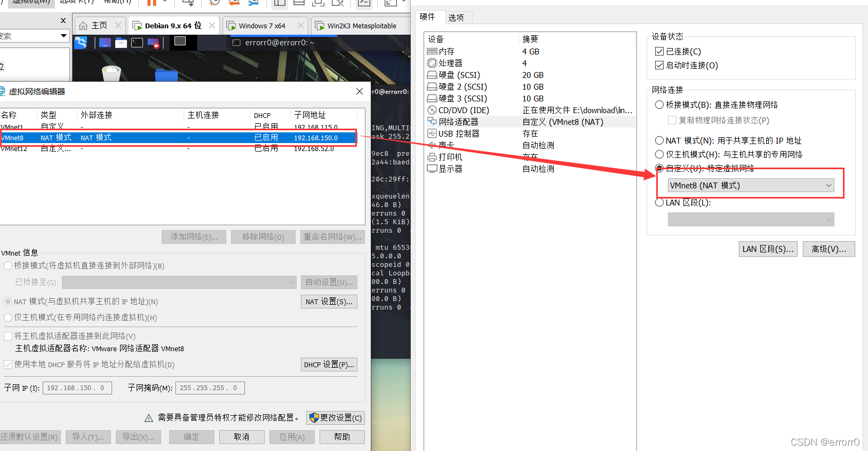Select NAT 模式(N) shared host IP radio

point(659,140)
